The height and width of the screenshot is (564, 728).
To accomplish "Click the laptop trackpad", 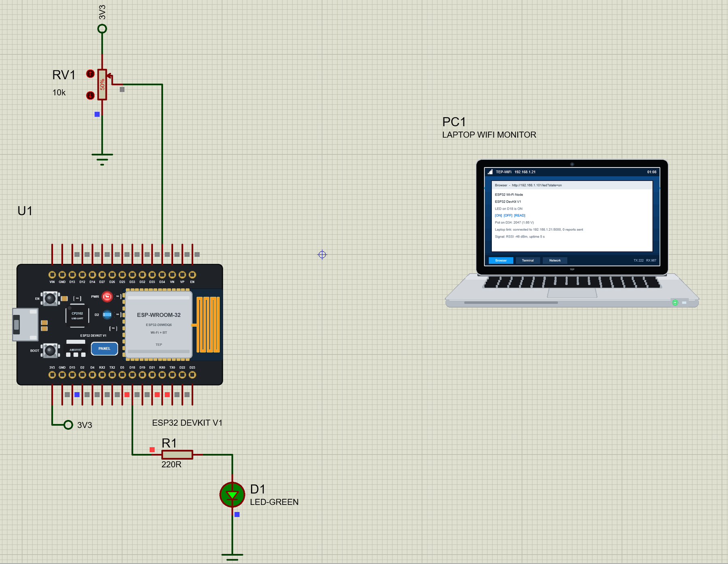I will [x=572, y=293].
